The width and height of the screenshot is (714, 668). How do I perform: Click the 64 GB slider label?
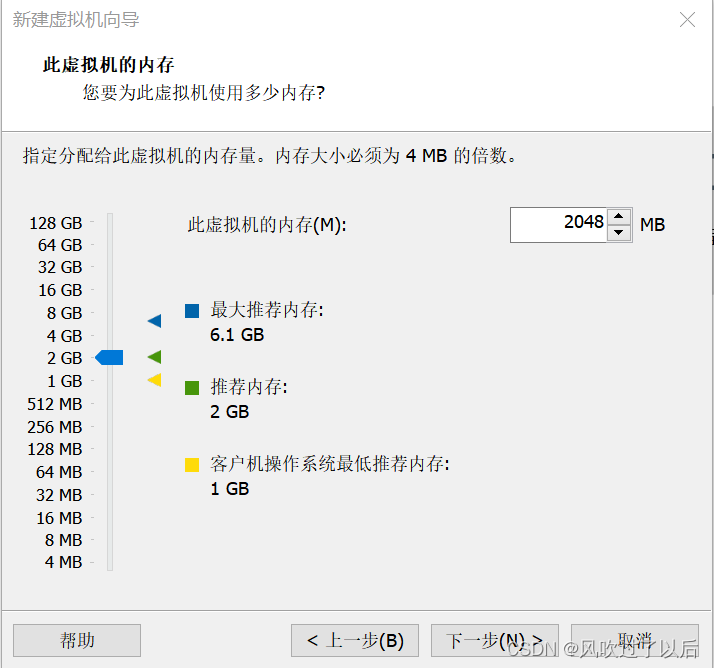[x=60, y=245]
